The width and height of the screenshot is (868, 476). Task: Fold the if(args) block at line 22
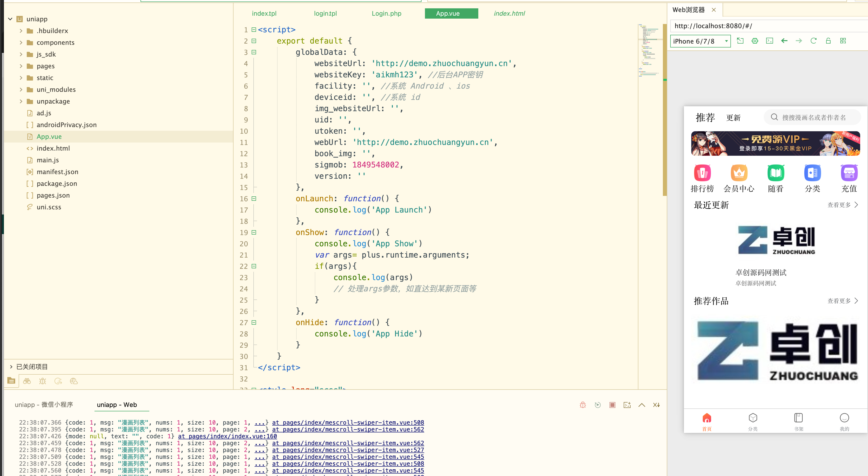tap(254, 266)
